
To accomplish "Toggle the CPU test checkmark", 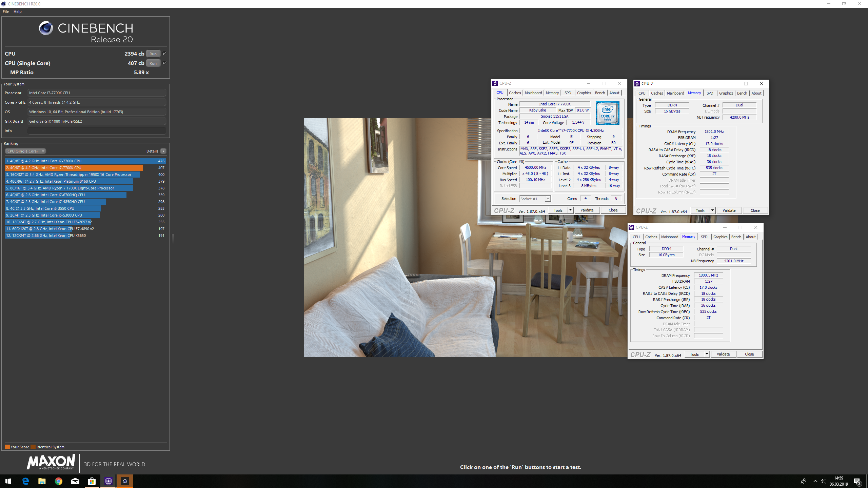I will point(164,54).
